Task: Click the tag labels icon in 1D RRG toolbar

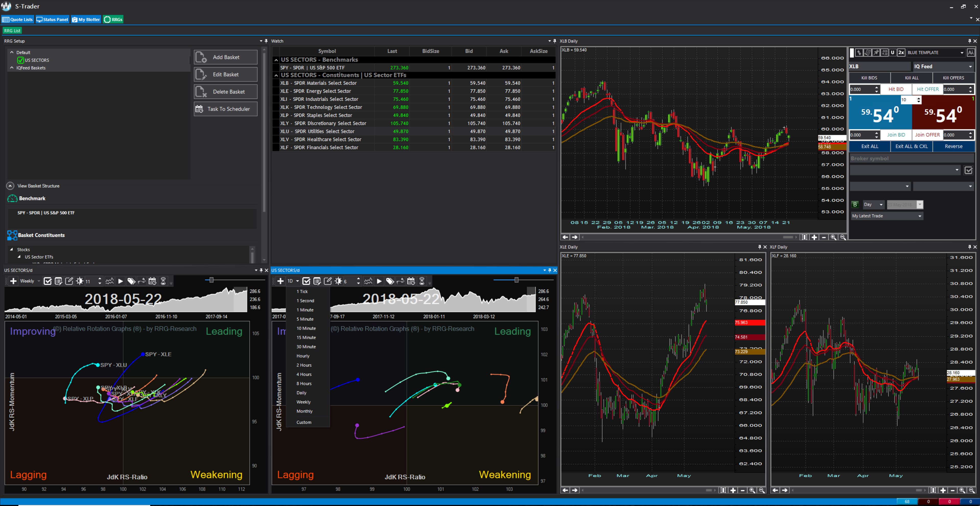Action: point(390,281)
